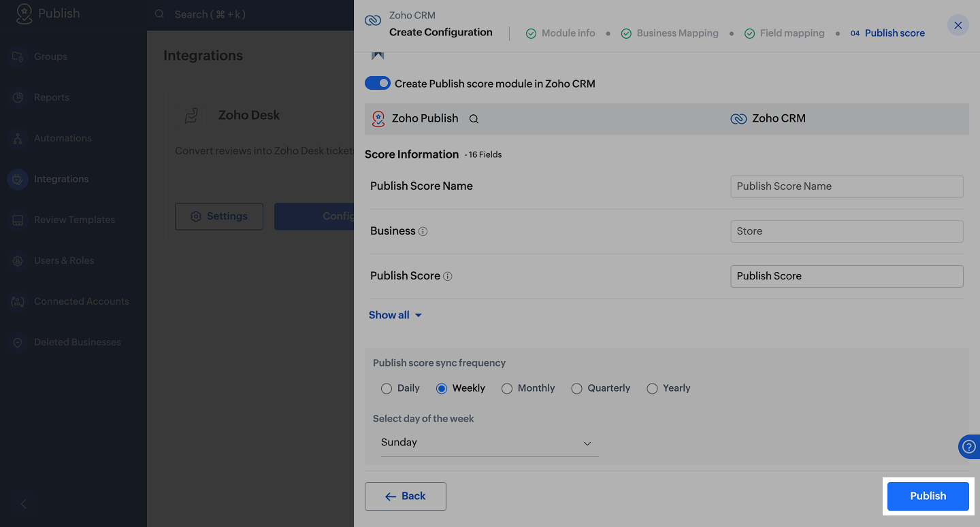Close the Create Configuration panel
This screenshot has width=980, height=527.
[x=958, y=26]
